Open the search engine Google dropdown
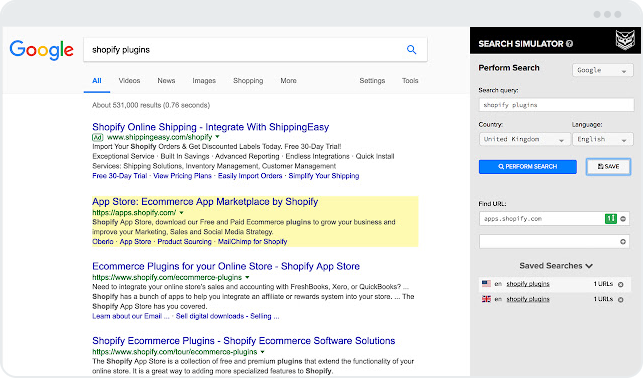643x378 pixels. pos(602,70)
